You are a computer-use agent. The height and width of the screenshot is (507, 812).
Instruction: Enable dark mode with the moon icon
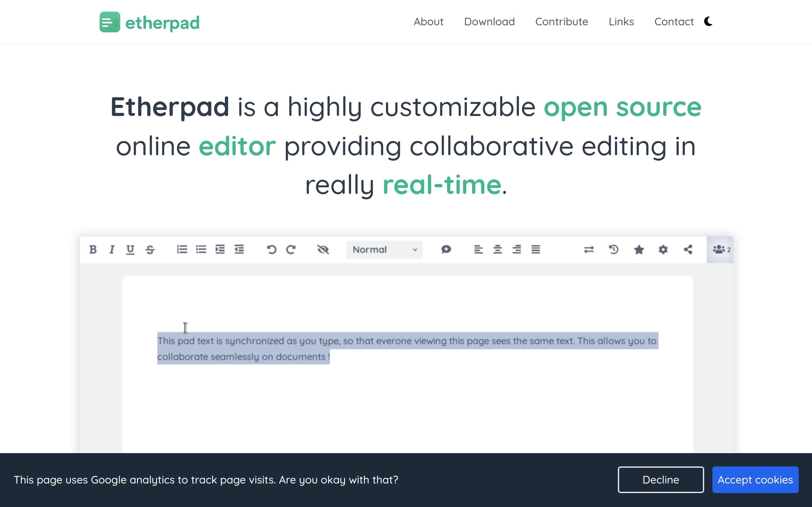708,22
